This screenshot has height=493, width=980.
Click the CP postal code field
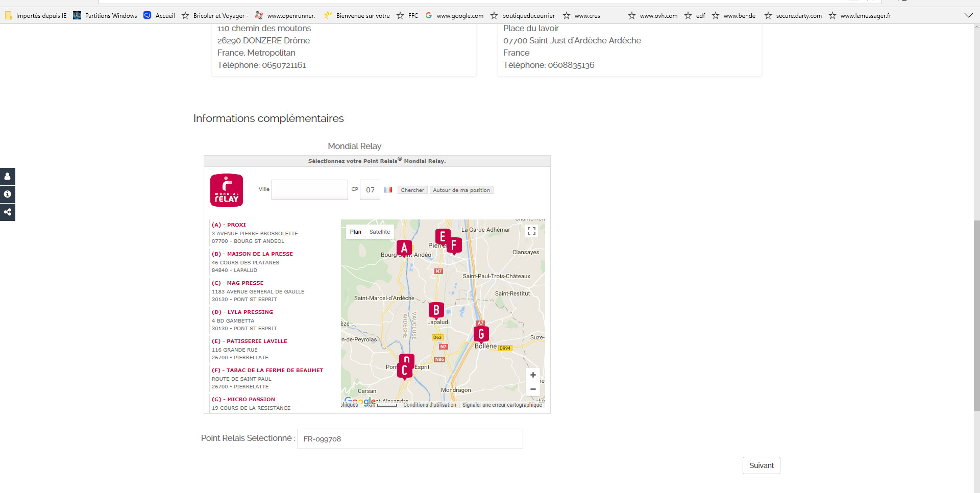pyautogui.click(x=370, y=190)
